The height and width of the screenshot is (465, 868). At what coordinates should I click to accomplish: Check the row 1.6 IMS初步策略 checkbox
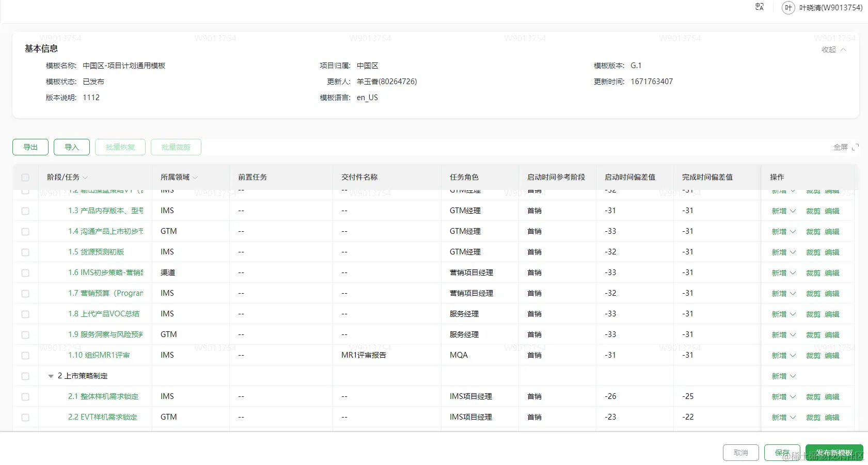pyautogui.click(x=25, y=273)
